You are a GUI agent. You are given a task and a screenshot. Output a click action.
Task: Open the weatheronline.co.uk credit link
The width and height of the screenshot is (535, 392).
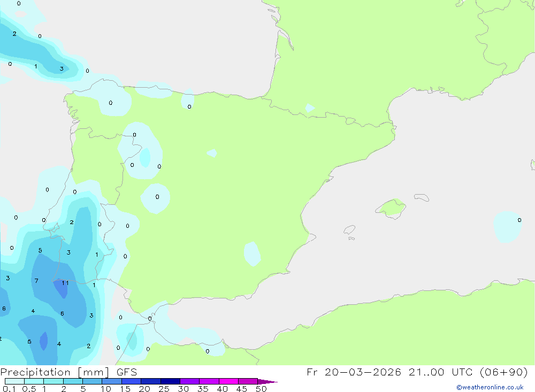[x=490, y=387]
